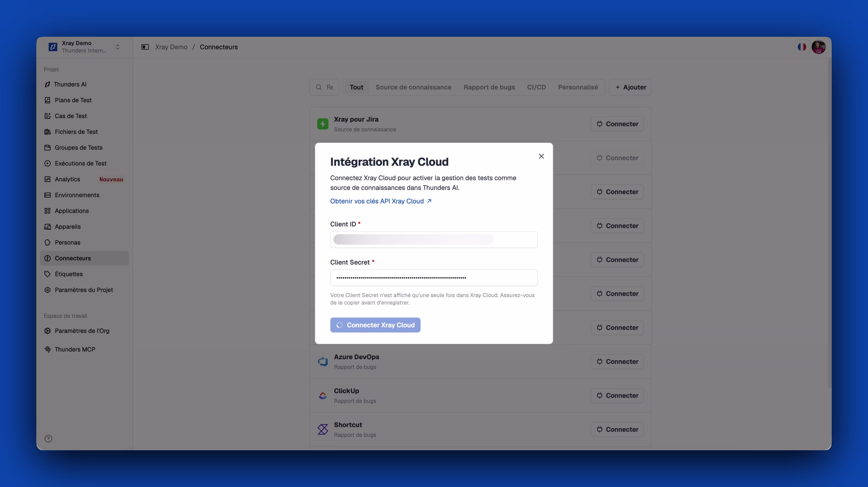The image size is (868, 487).
Task: Open the Paramètres du Projet icon
Action: pos(48,290)
